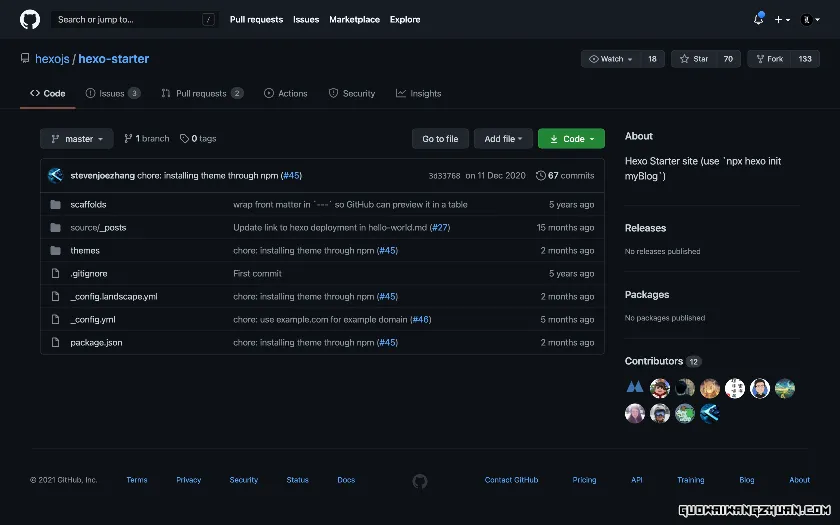Open the .gitignore file
Viewport: 840px width, 525px height.
(89, 274)
